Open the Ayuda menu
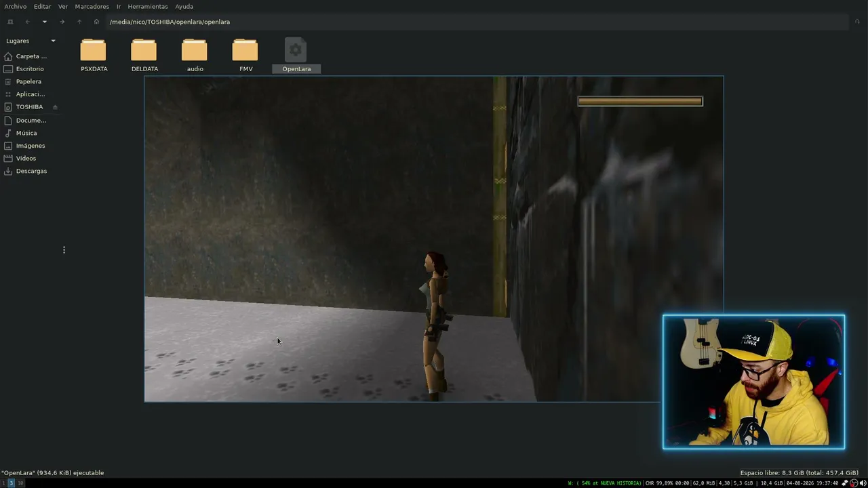This screenshot has width=868, height=488. pos(184,6)
